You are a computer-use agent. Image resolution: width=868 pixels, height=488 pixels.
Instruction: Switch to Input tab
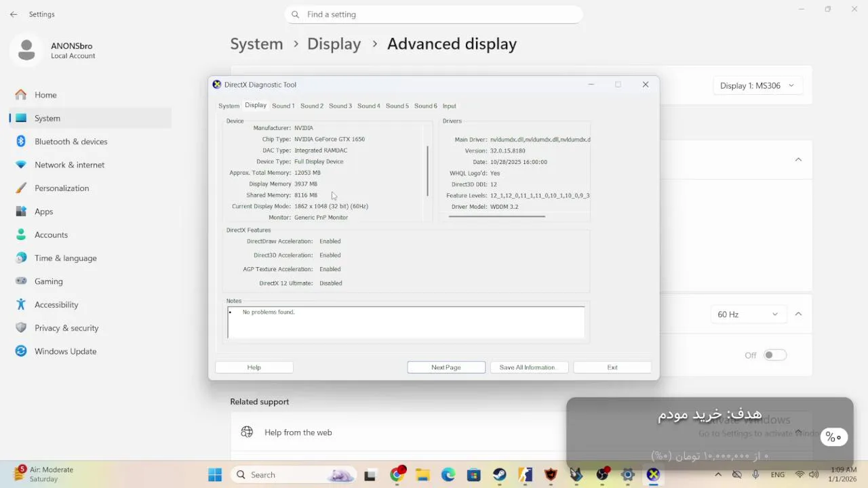click(449, 106)
